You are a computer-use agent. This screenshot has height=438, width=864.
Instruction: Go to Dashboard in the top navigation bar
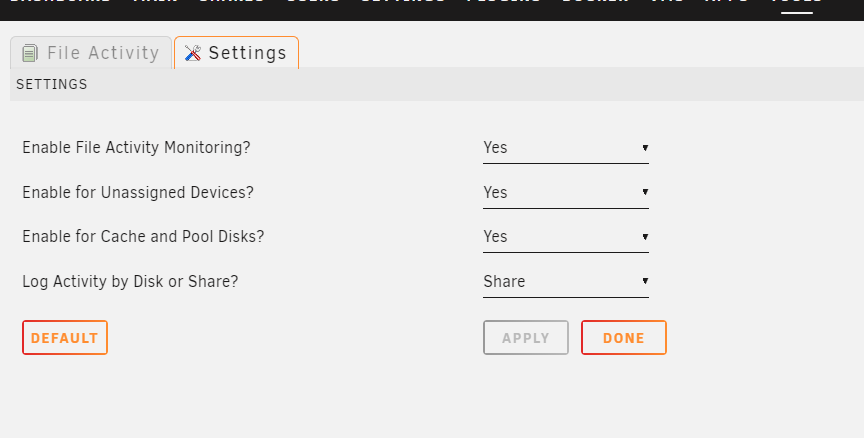tap(60, 3)
